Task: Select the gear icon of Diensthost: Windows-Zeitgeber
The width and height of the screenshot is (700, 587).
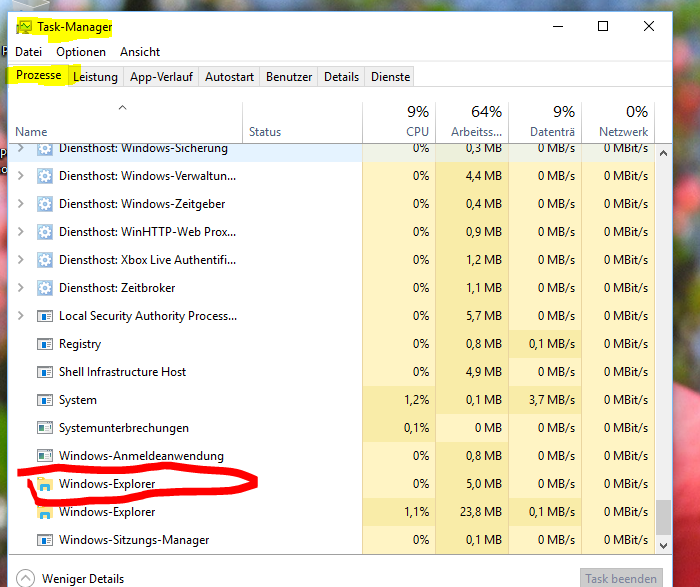Action: 44,204
